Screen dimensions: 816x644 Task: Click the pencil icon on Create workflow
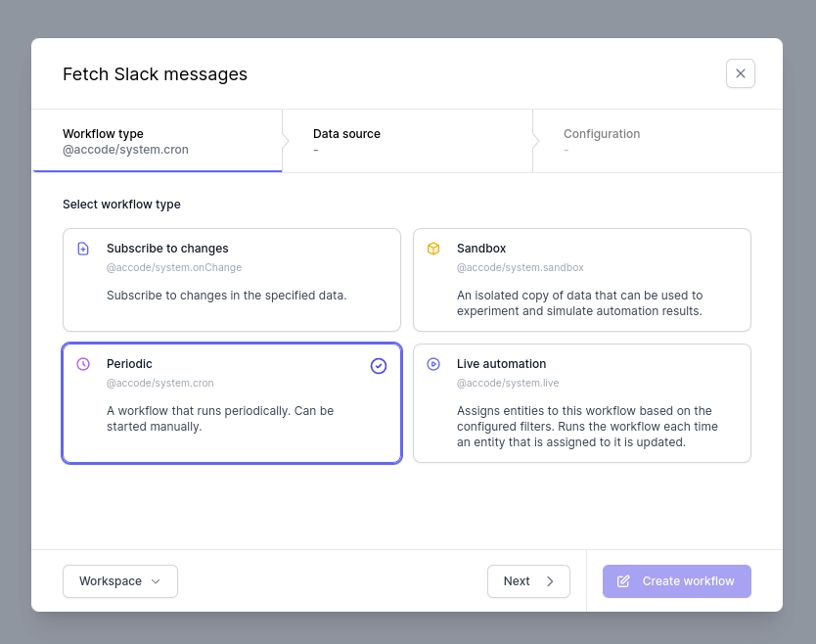tap(623, 581)
